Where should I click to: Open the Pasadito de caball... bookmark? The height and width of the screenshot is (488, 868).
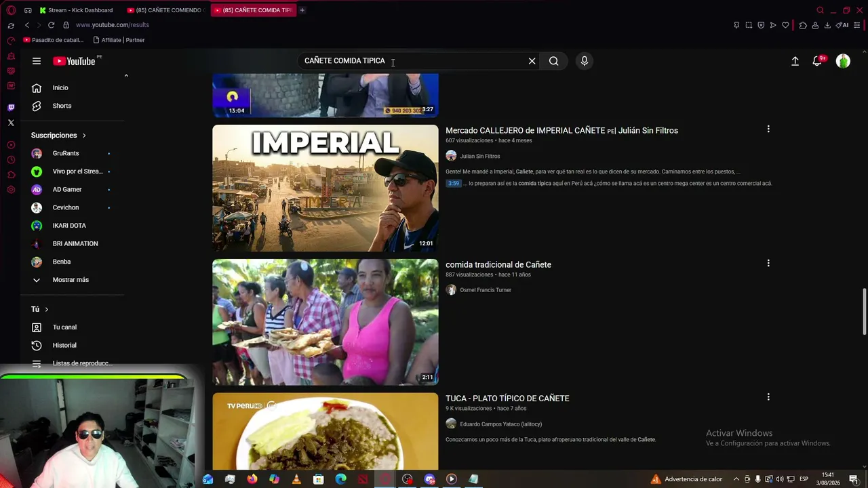click(x=52, y=40)
